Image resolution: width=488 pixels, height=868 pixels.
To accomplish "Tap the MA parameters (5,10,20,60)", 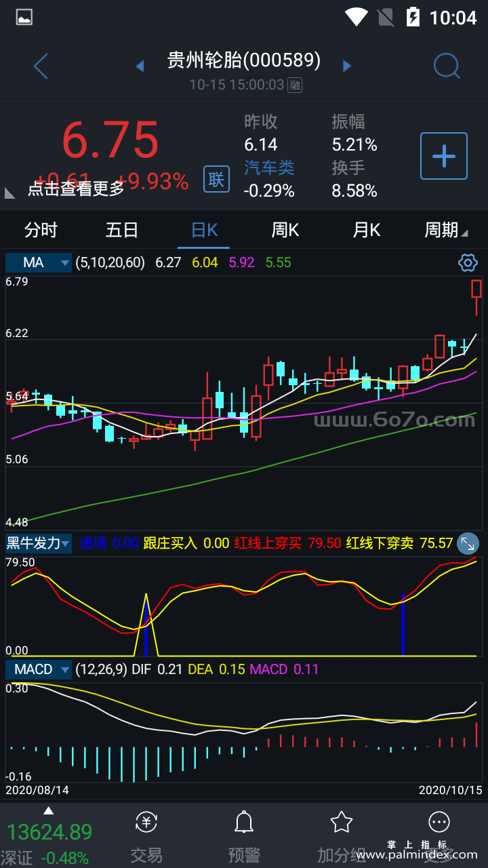I will [110, 262].
